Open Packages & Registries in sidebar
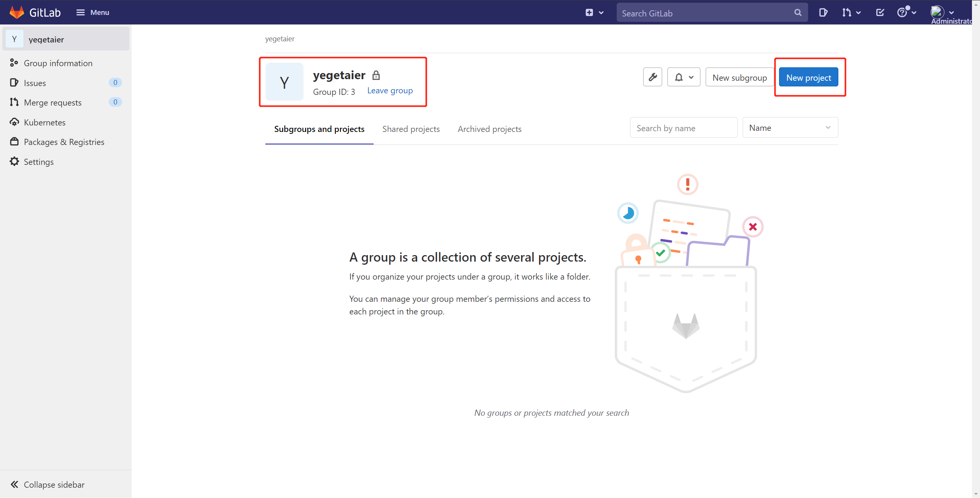 tap(64, 142)
